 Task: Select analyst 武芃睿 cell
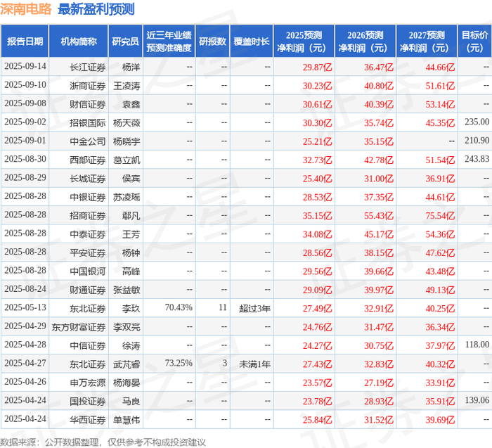click(127, 364)
